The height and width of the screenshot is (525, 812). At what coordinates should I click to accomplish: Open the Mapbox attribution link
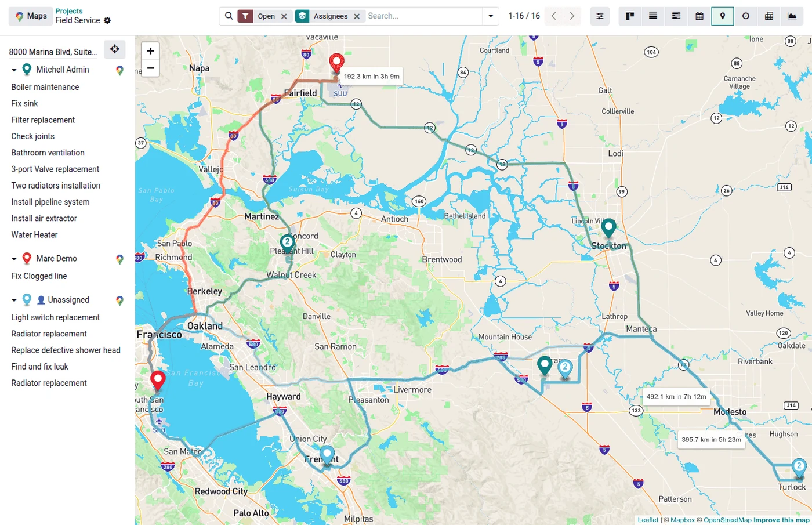click(683, 520)
